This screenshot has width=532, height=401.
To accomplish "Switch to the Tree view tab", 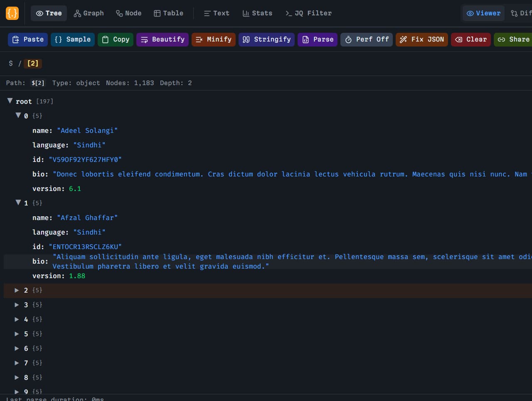I will [x=49, y=13].
